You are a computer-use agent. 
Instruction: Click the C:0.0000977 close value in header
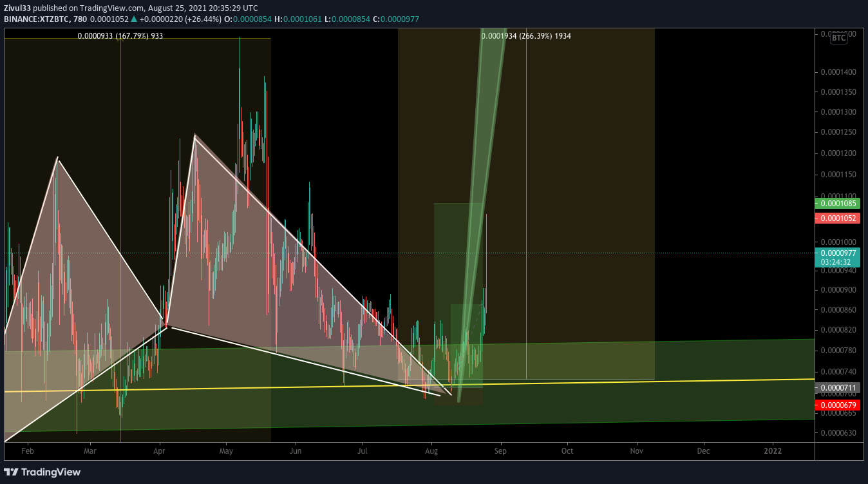point(396,19)
